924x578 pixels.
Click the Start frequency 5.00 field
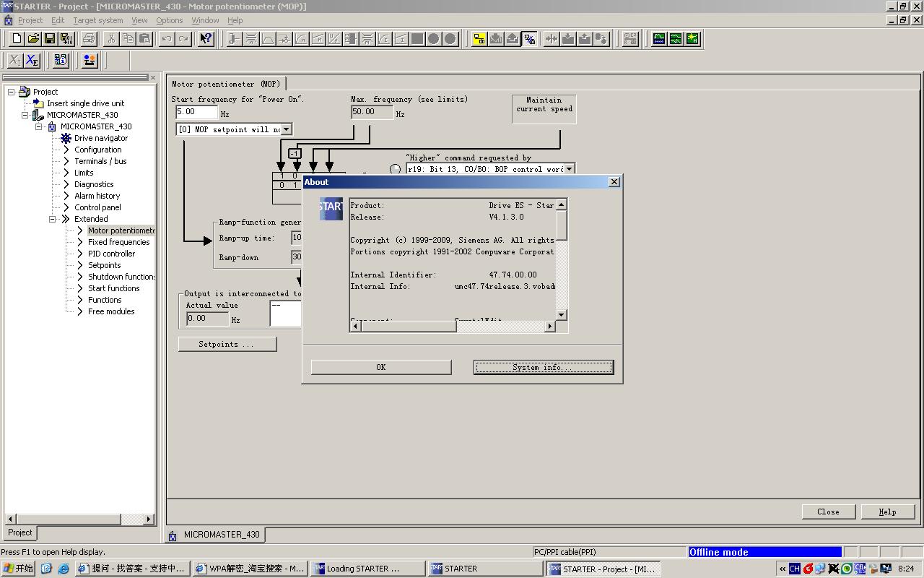(196, 112)
